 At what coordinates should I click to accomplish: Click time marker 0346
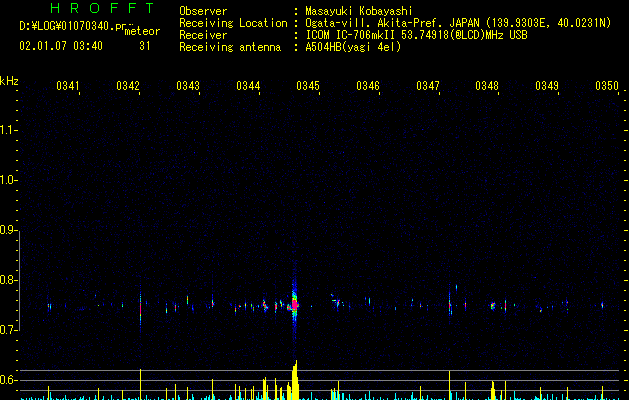pos(368,86)
